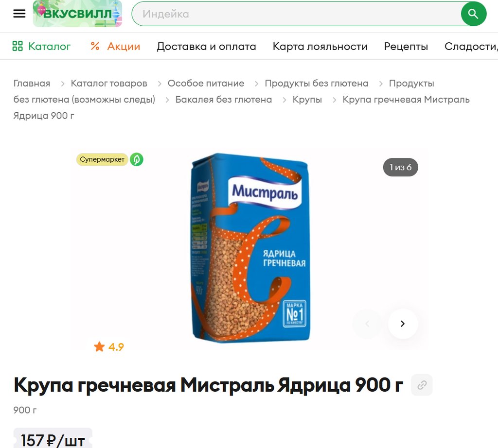Viewport: 498px width, 448px height.
Task: Show next product image arrow
Action: [403, 324]
